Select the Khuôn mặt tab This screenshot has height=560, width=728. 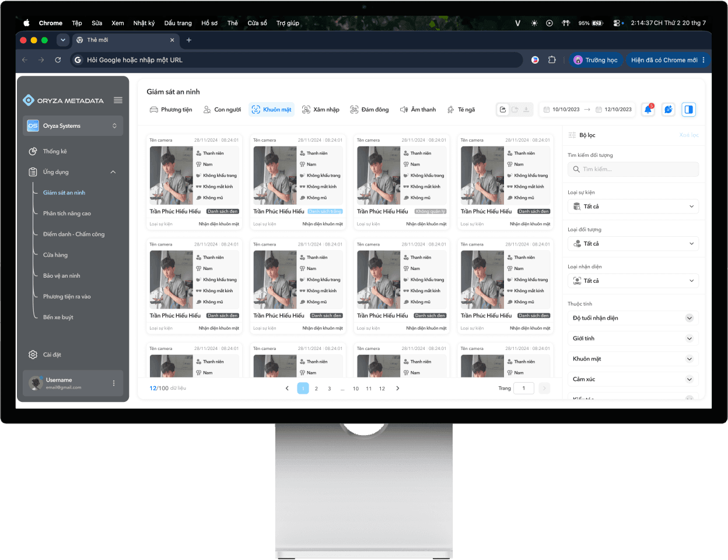tap(272, 110)
